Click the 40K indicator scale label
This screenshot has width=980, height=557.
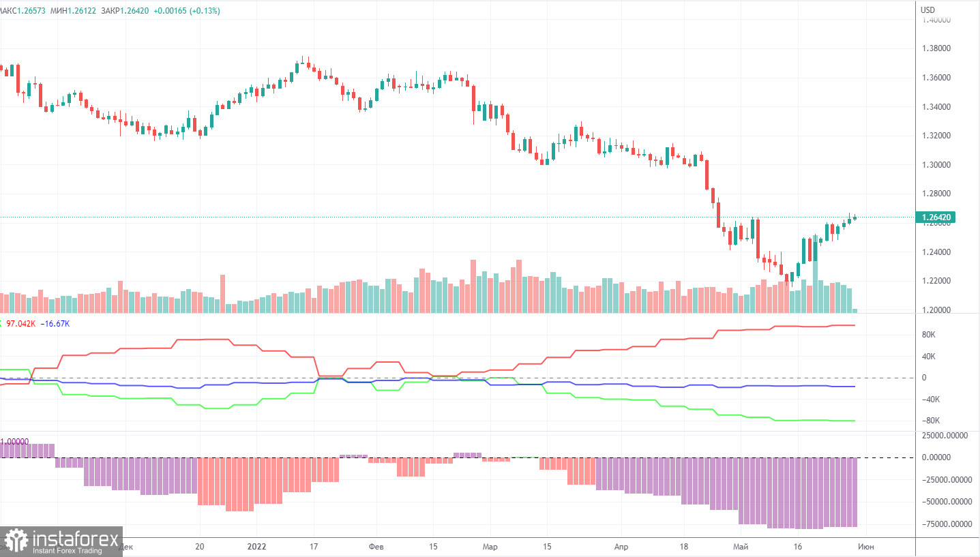tap(928, 357)
